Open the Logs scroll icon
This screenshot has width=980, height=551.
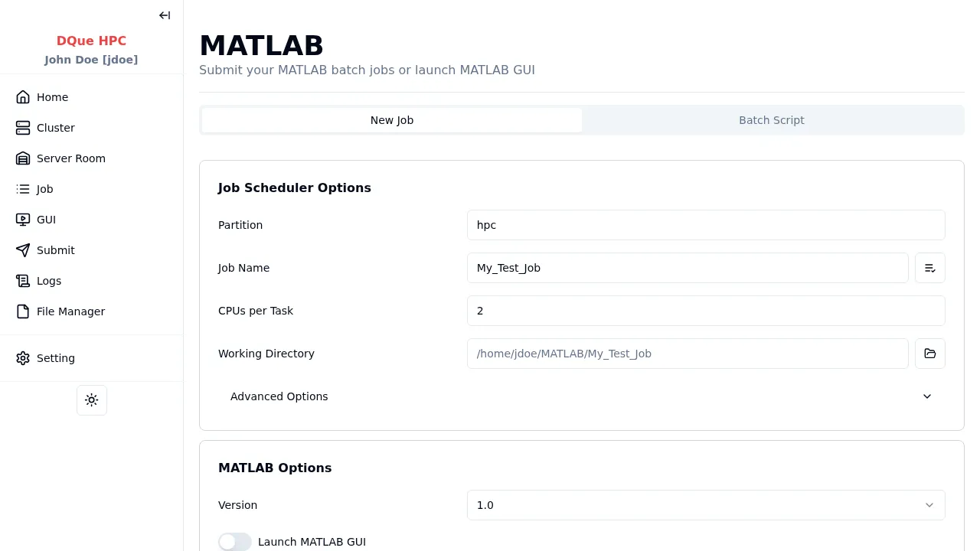point(23,281)
